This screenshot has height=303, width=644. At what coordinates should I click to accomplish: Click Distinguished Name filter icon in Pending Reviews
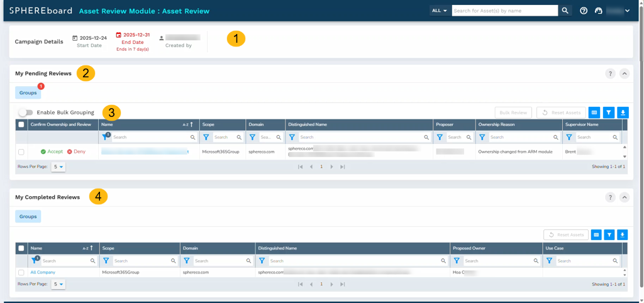[292, 137]
